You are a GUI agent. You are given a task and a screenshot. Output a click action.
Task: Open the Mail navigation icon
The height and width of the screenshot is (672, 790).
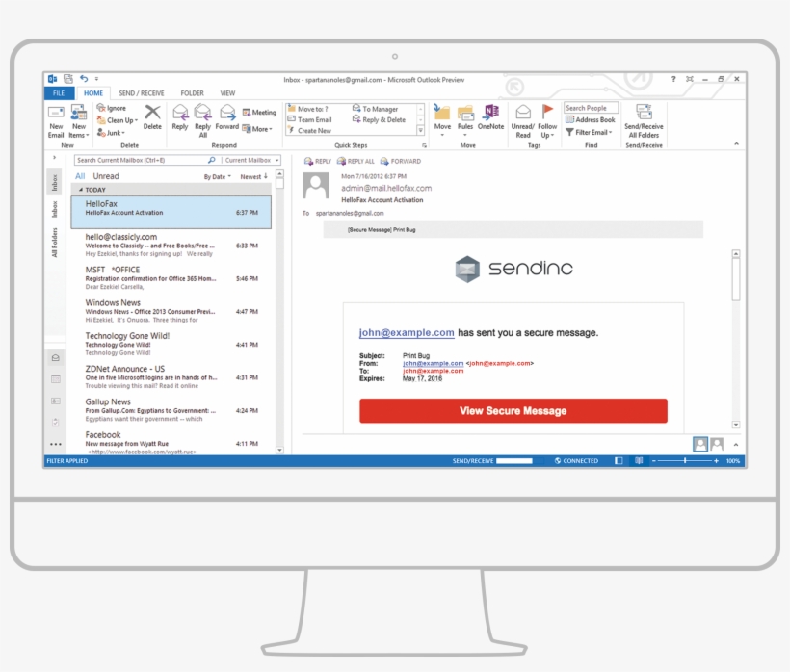[56, 358]
